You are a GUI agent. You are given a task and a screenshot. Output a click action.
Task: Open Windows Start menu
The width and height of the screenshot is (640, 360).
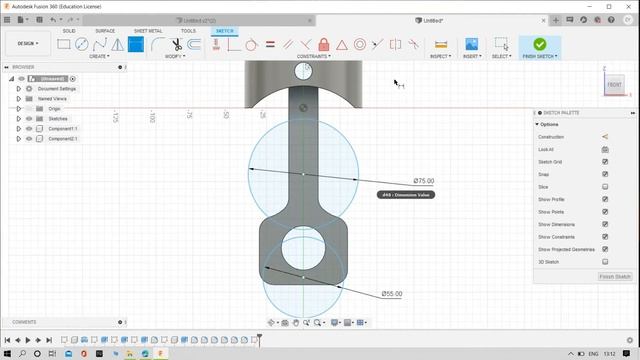click(7, 353)
